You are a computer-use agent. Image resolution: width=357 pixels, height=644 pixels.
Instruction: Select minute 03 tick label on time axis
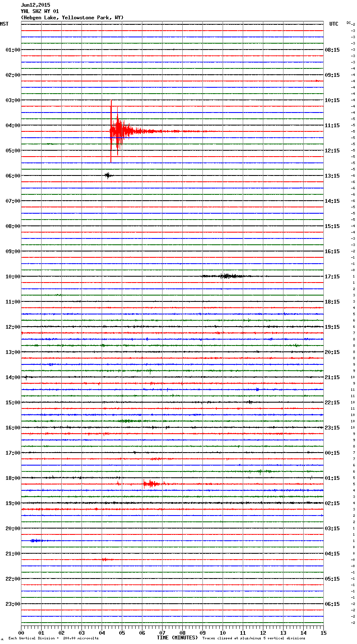coord(81,633)
